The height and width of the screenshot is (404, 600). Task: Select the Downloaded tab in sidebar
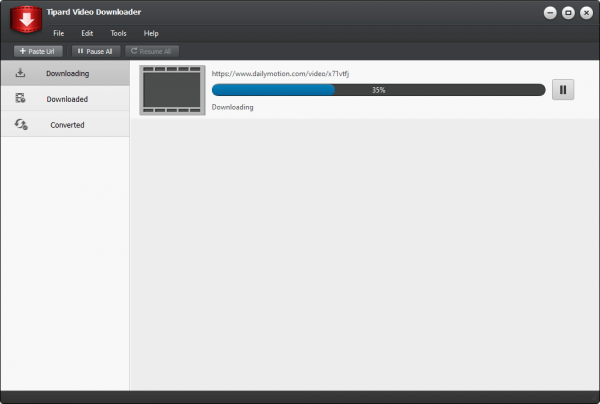(65, 99)
